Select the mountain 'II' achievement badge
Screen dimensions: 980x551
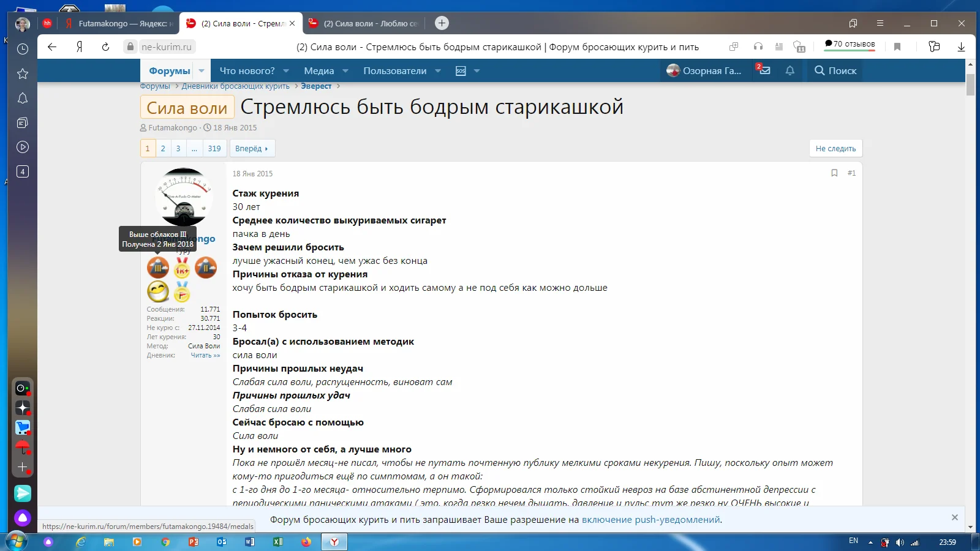[x=206, y=268]
